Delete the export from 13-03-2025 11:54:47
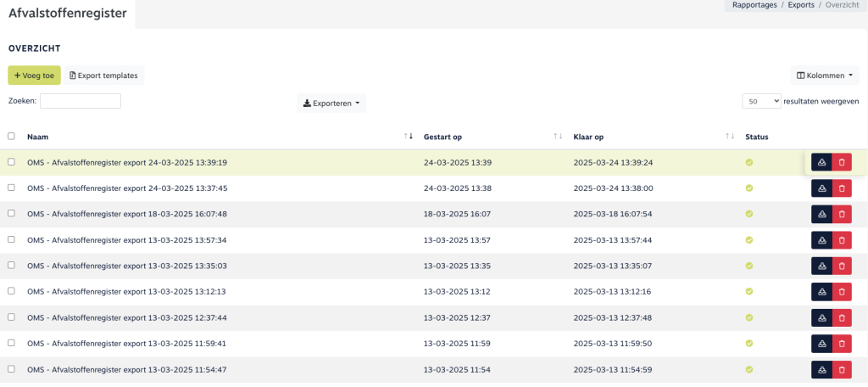Image resolution: width=868 pixels, height=387 pixels. pos(842,370)
